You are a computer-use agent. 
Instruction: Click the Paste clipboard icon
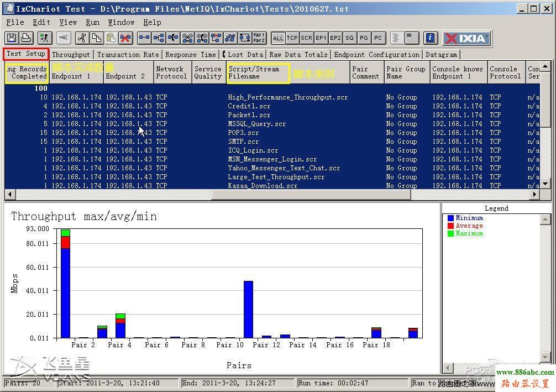111,38
